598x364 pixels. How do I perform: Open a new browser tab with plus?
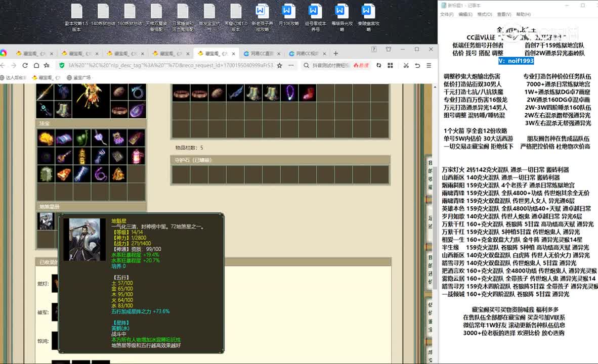coord(335,54)
